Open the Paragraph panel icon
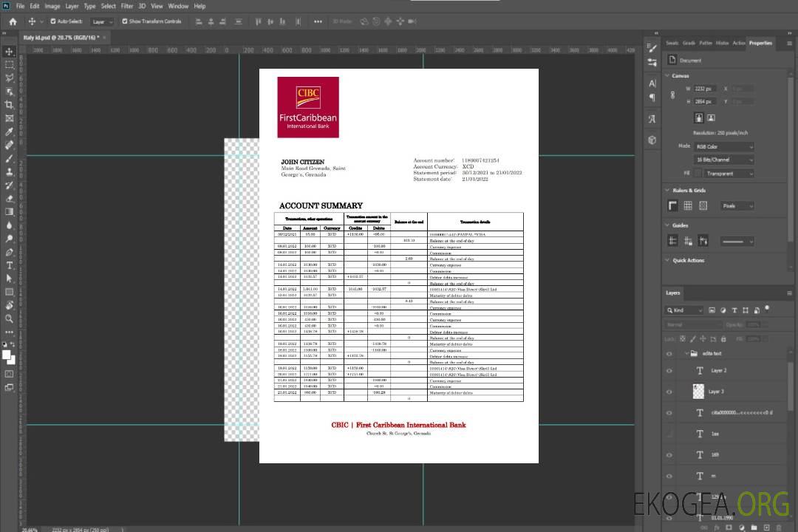This screenshot has width=798, height=532. point(652,98)
